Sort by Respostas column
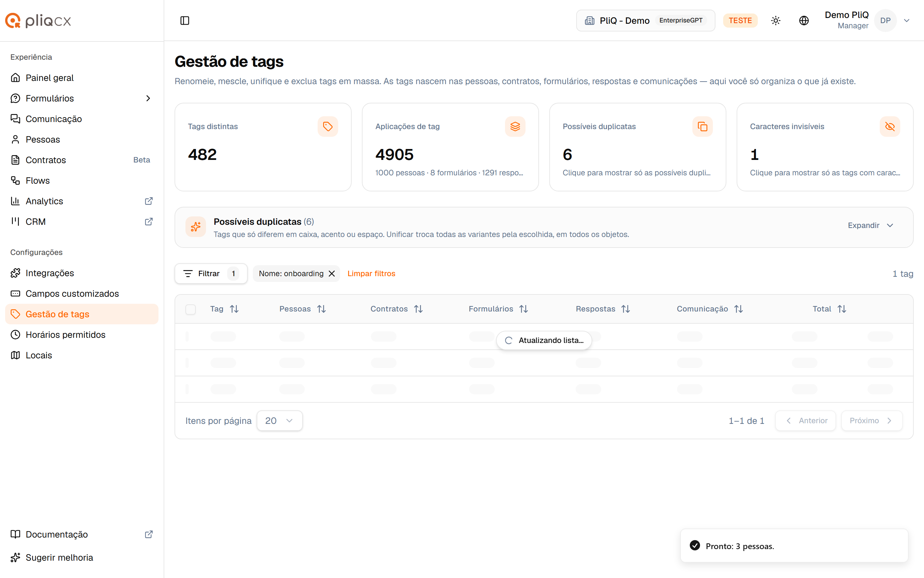Viewport: 924px width, 578px height. [603, 309]
